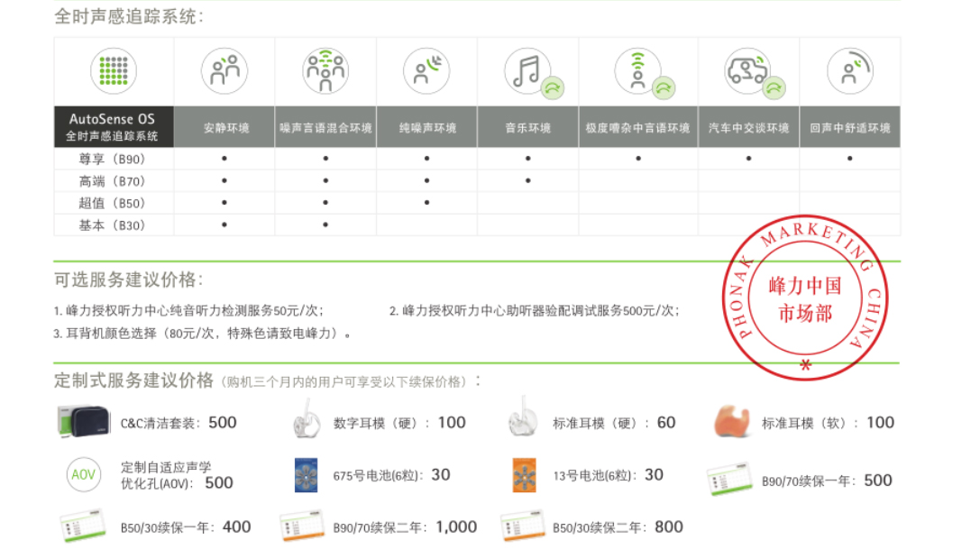This screenshot has height=559, width=980.
Task: Click the 超值（B50）row label
Action: [113, 203]
